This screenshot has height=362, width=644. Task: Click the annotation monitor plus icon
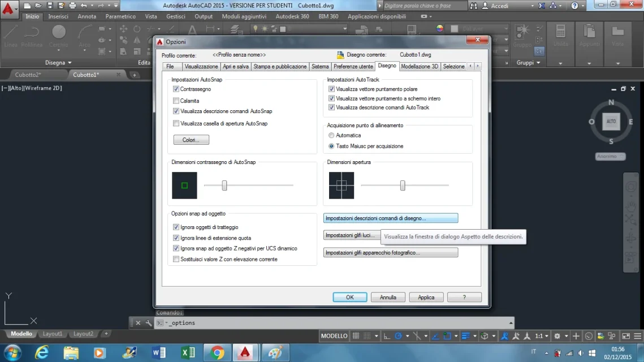(x=576, y=336)
